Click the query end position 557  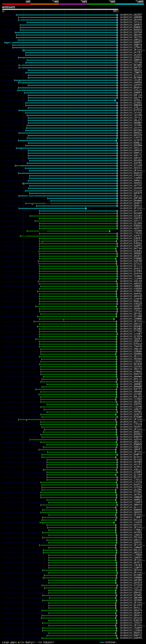pyautogui.click(x=115, y=11)
